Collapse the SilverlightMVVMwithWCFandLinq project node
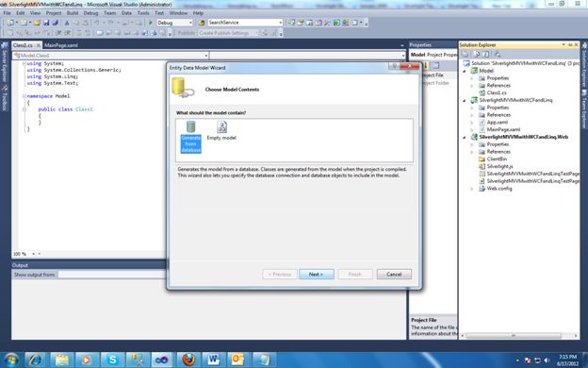 [465, 100]
